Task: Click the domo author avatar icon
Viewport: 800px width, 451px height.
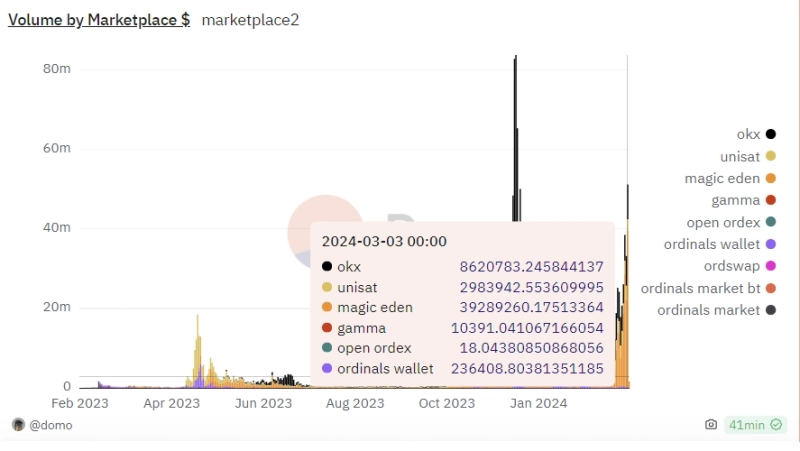Action: pyautogui.click(x=17, y=425)
